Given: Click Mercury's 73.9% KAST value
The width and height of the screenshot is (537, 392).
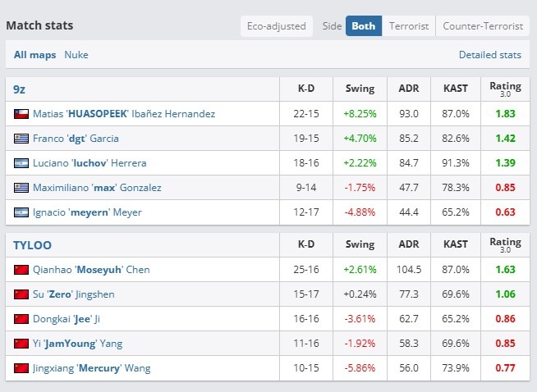Looking at the screenshot, I should click(456, 368).
